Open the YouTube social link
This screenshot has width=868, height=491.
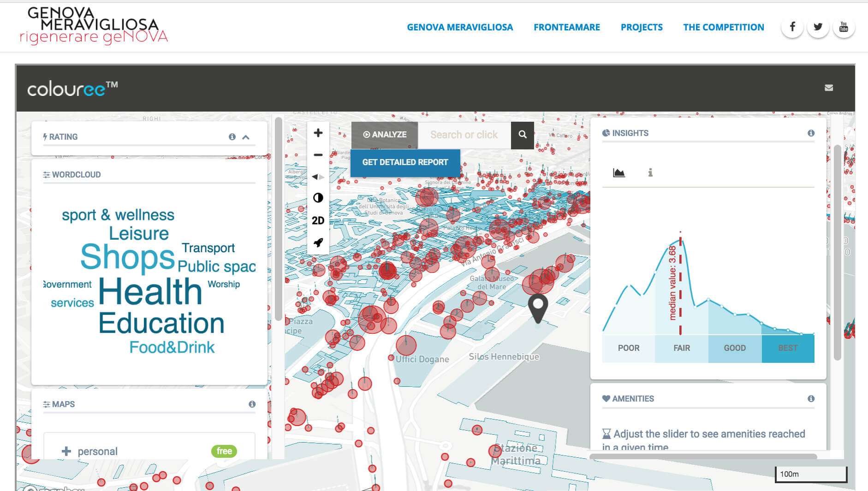coord(844,27)
